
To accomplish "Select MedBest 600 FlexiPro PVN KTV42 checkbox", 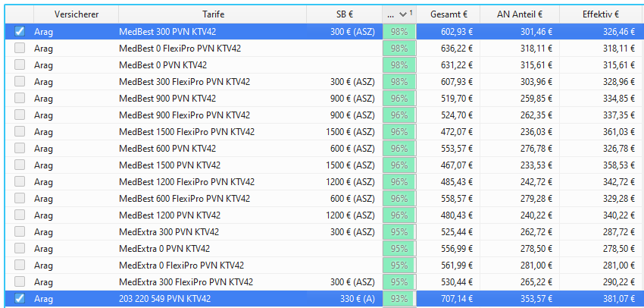I will (x=19, y=198).
